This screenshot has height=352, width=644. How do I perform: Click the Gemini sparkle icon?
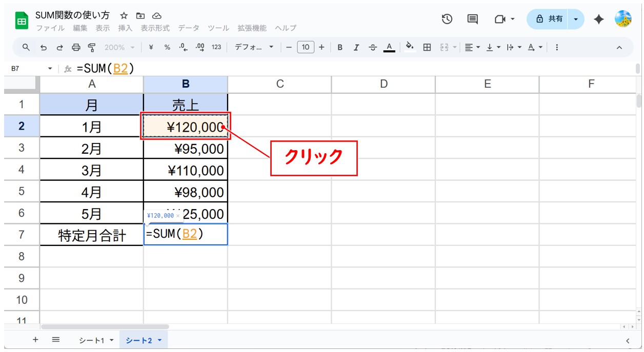point(598,19)
